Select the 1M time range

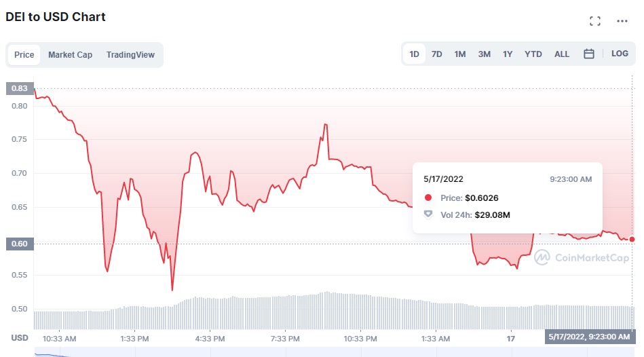(x=460, y=54)
